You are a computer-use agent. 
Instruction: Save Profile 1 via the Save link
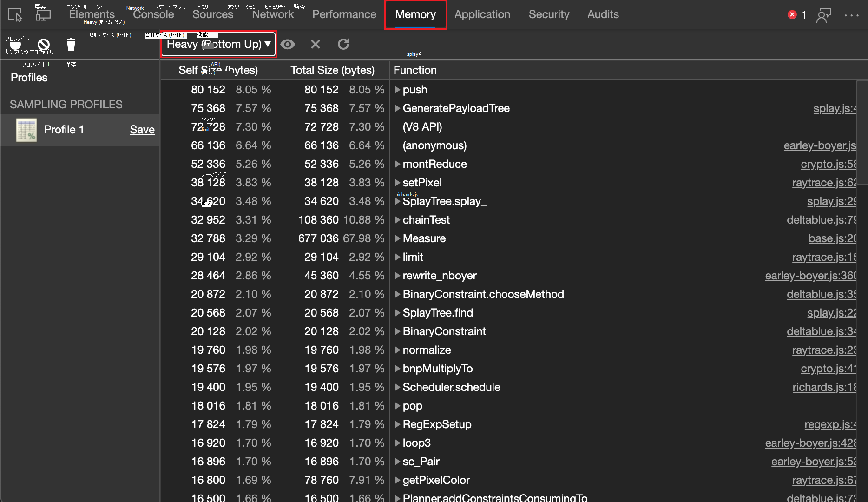pyautogui.click(x=142, y=130)
